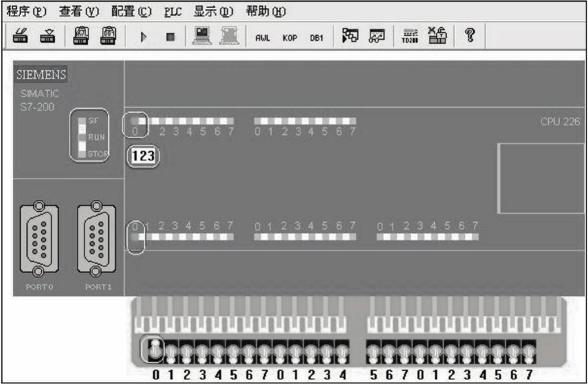Screen dimensions: 588x384
Task: Toggle input switch I0.0
Action: pos(155,351)
